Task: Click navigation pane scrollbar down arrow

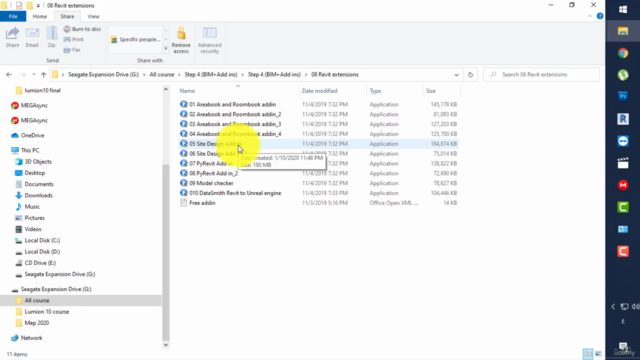Action: pos(166,345)
